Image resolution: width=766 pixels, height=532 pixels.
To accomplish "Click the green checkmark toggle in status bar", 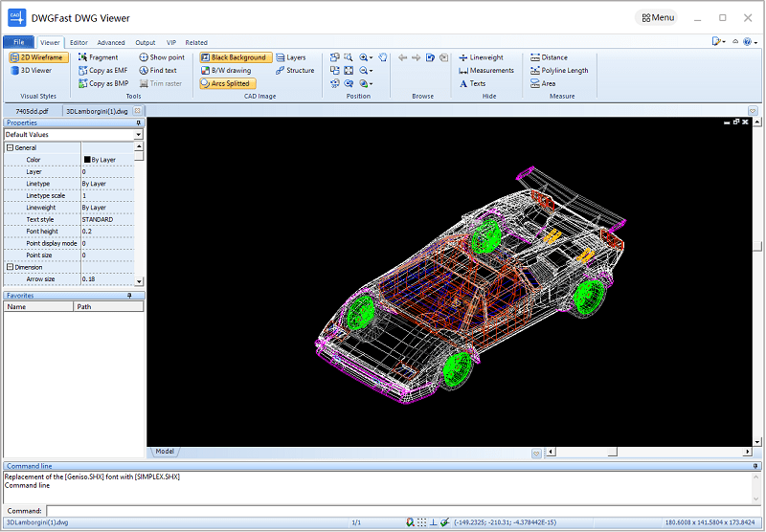I will click(444, 522).
